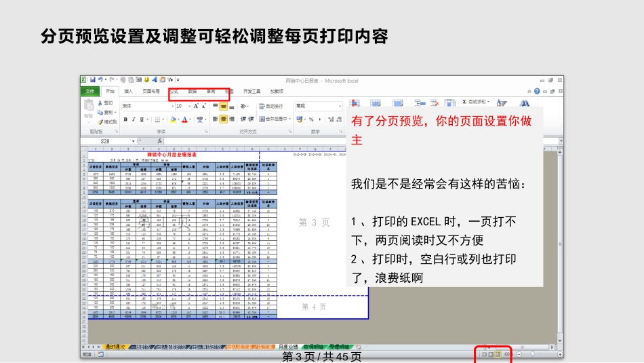This screenshot has height=363, width=644.
Task: Click the Save icon in quick access toolbar
Action: point(92,80)
